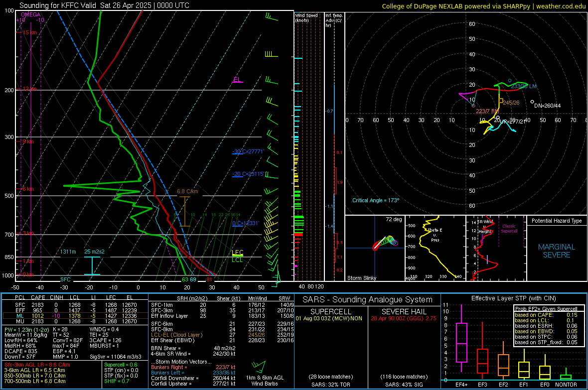
Task: Click the green LCL label on the skew-T
Action: pyautogui.click(x=237, y=260)
